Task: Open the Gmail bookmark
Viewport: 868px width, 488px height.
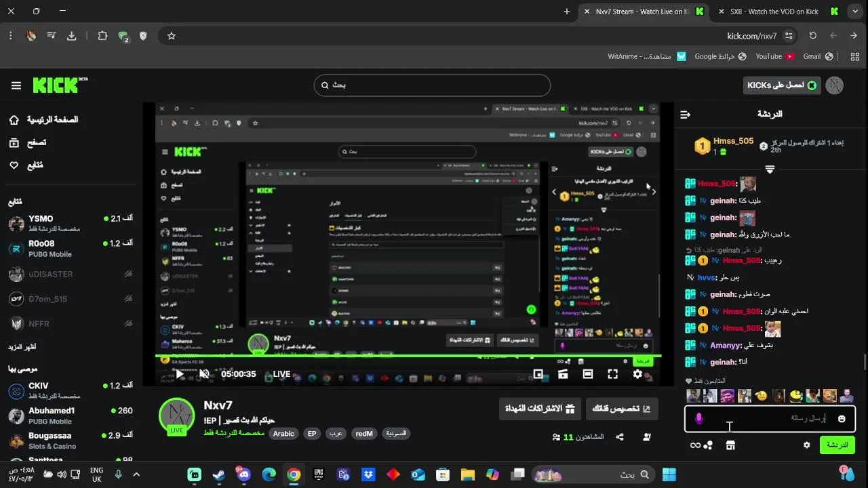Action: click(x=817, y=56)
